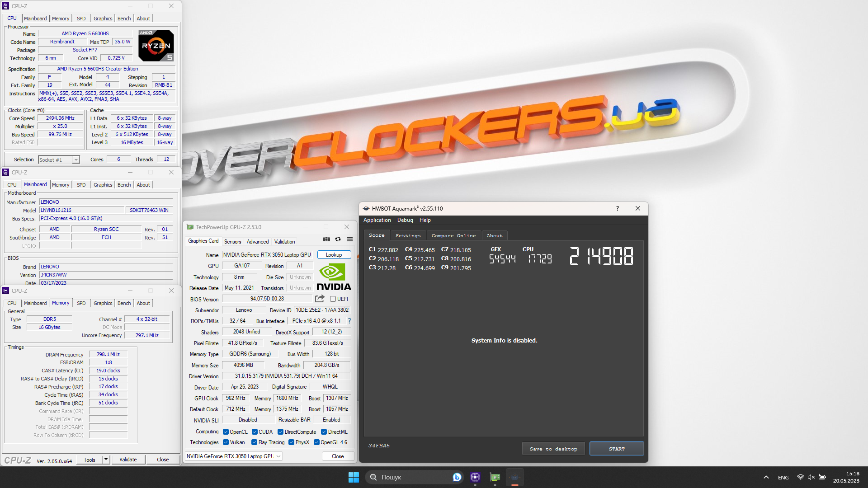Click Save to desktop button

553,449
